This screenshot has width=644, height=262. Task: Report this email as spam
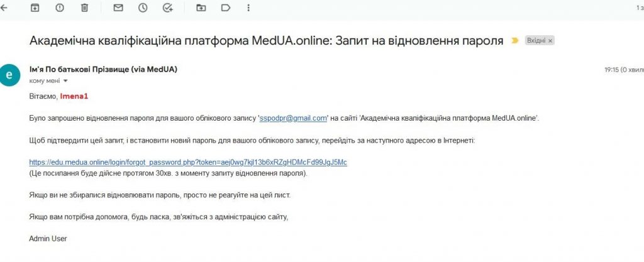[60, 8]
